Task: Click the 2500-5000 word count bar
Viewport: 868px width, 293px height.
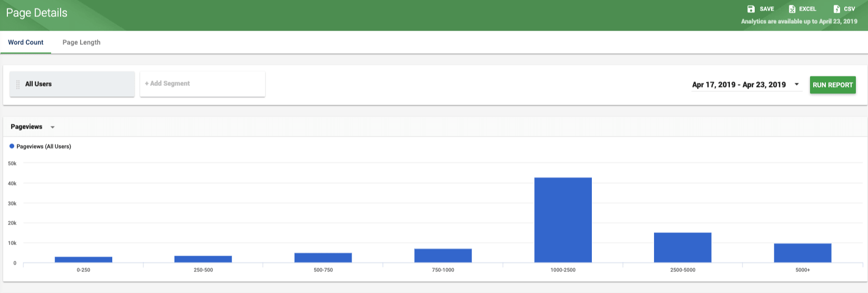Action: (682, 248)
